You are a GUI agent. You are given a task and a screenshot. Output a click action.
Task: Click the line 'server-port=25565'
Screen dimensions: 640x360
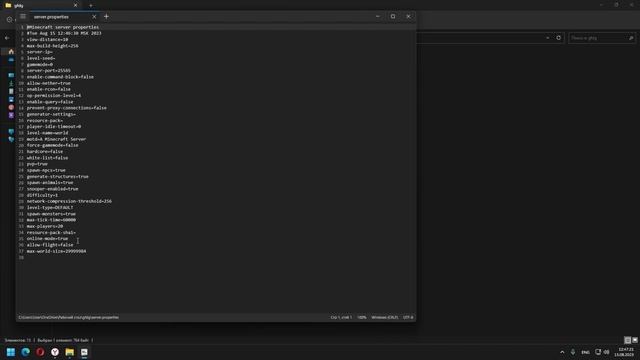point(49,71)
